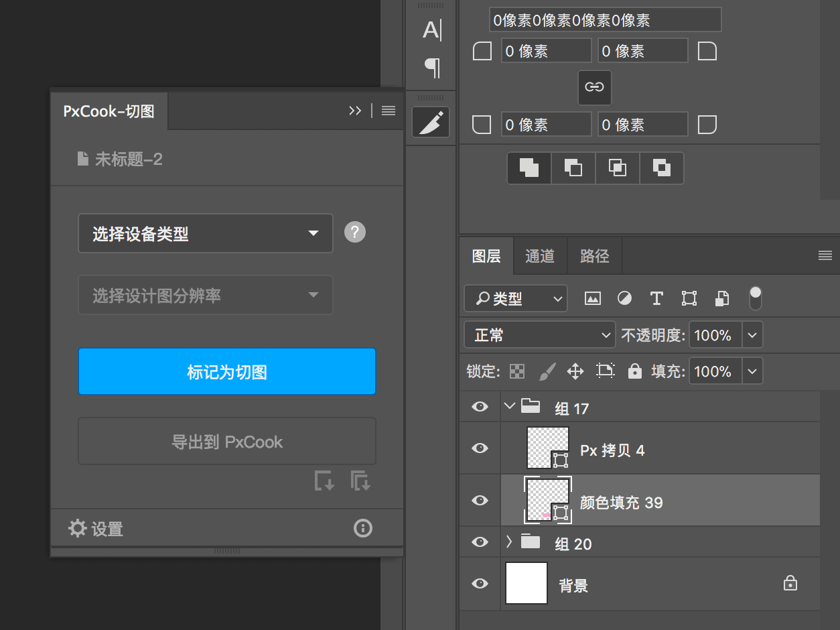Hide the Px 拷贝 4 layer
Screen dimensions: 840x630
coord(480,448)
